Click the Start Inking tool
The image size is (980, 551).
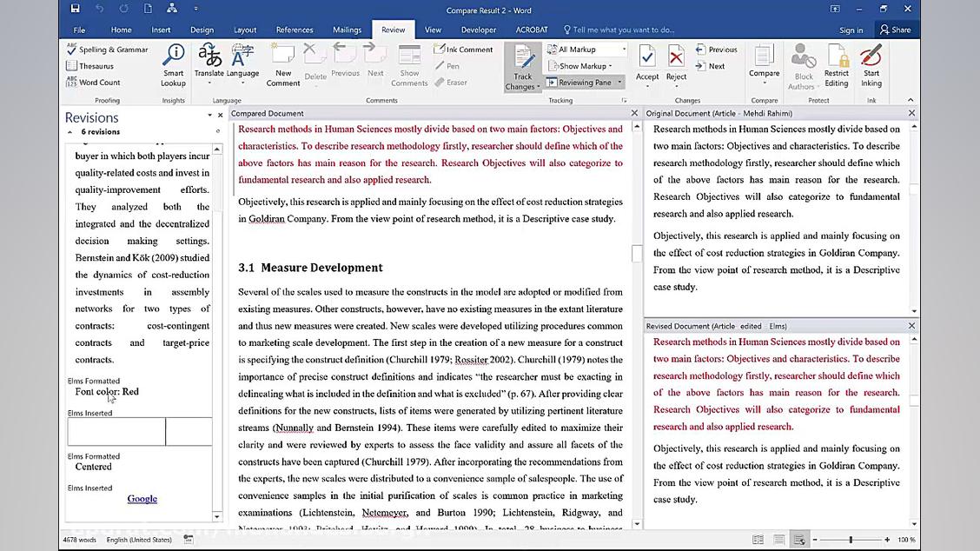click(x=871, y=65)
